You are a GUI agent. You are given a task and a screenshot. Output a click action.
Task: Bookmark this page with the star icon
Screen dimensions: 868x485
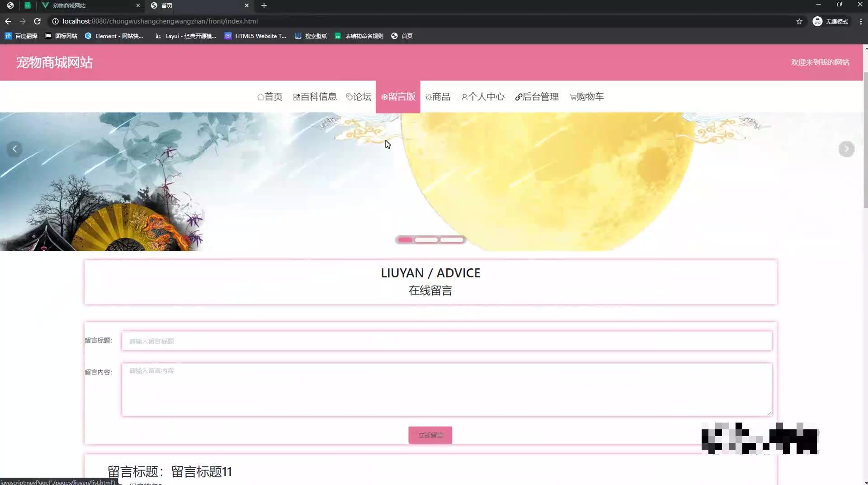tap(799, 21)
